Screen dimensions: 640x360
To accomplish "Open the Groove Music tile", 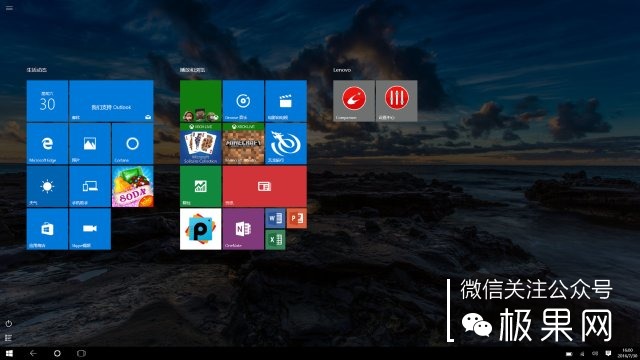I will tap(243, 101).
